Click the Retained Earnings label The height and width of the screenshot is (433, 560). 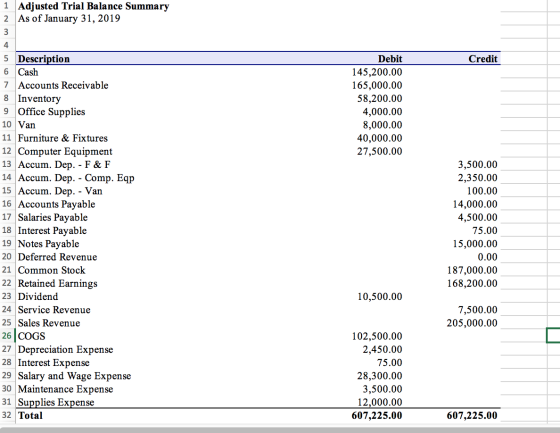pos(58,283)
